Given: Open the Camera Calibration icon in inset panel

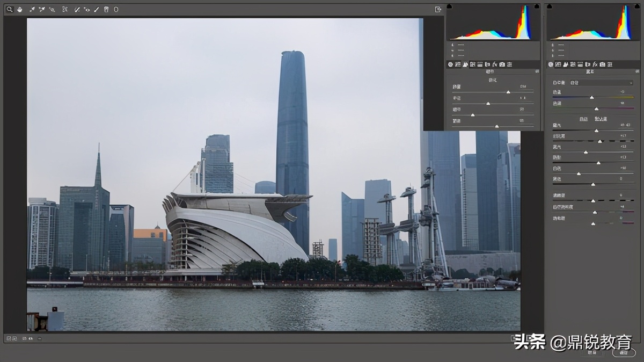Looking at the screenshot, I should tap(502, 64).
